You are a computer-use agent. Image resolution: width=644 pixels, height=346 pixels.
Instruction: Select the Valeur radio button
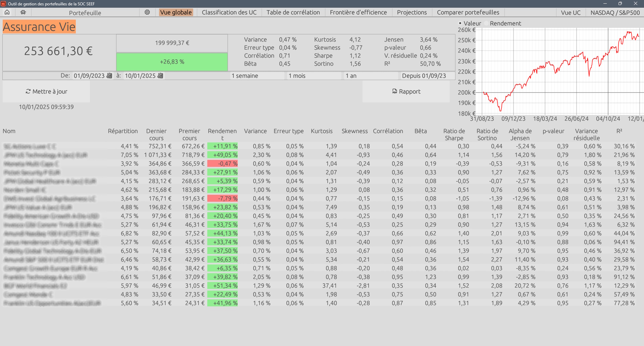[x=460, y=23]
